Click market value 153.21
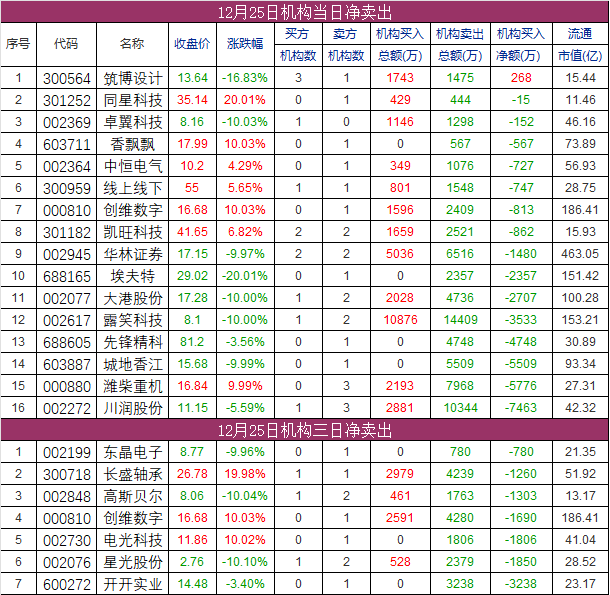 click(x=580, y=320)
